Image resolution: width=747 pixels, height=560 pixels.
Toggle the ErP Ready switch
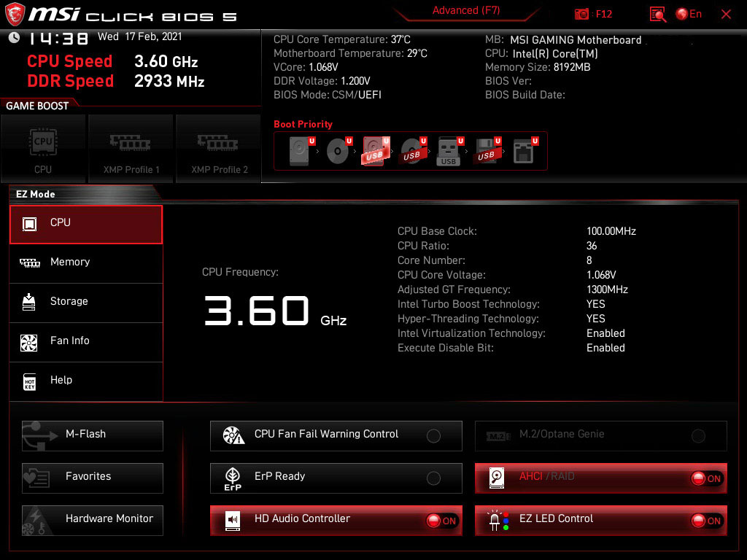coord(433,478)
